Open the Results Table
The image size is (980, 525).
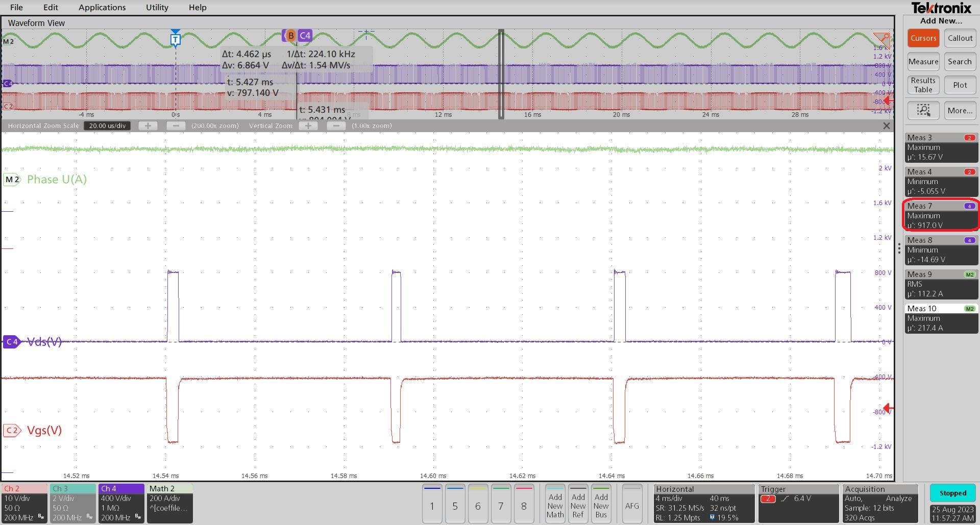coord(923,85)
